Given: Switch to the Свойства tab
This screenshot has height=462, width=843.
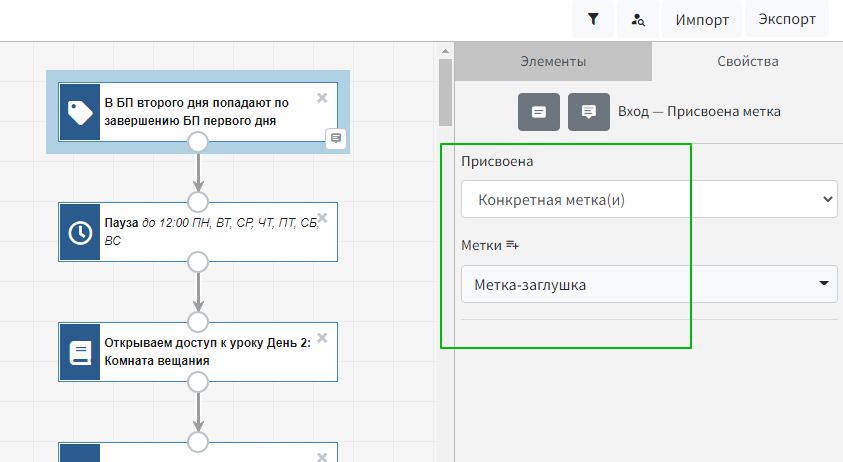Looking at the screenshot, I should (x=747, y=61).
